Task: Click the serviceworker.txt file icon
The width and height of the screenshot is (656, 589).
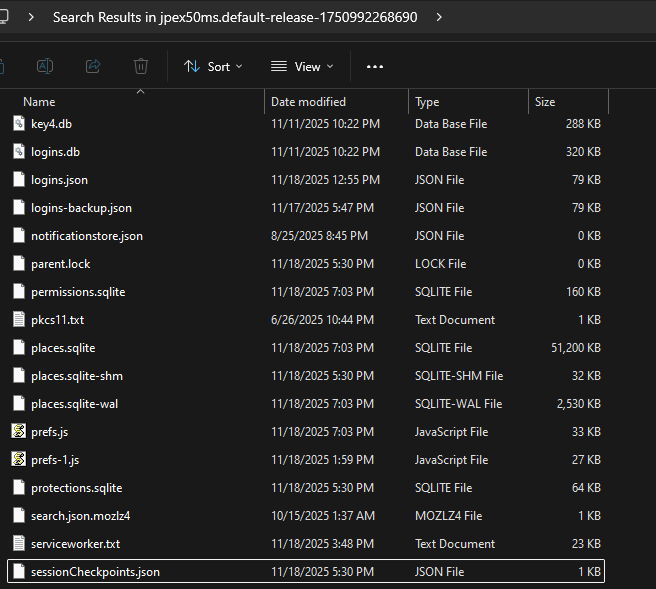Action: click(x=18, y=544)
